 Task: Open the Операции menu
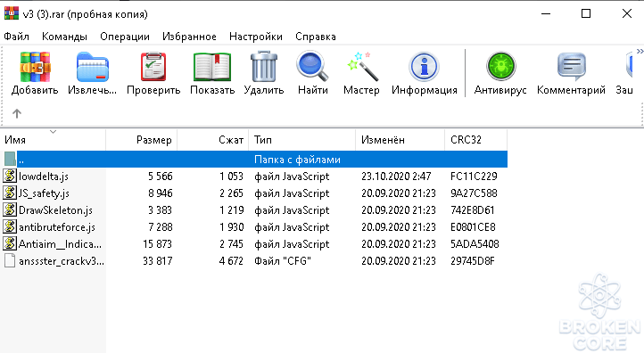(125, 37)
